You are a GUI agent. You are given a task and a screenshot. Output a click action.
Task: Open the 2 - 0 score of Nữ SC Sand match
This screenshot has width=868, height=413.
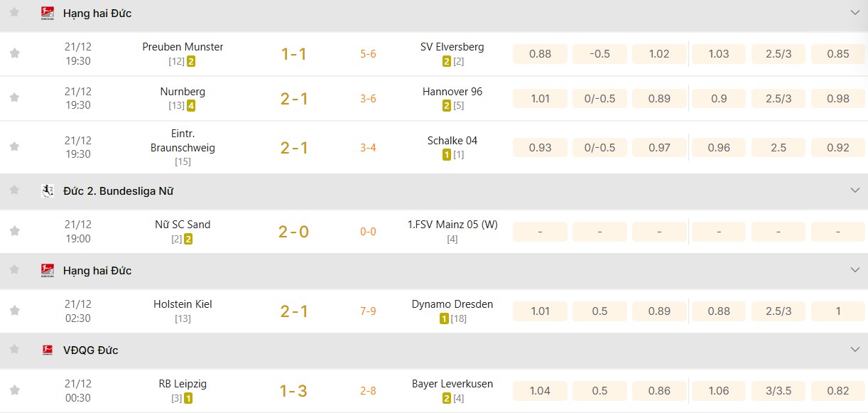[294, 232]
